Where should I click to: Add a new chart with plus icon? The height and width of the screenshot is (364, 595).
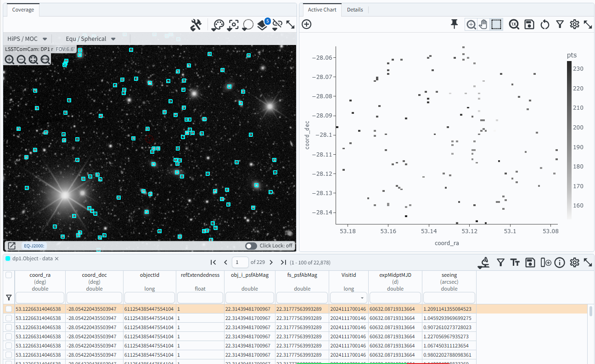coord(307,24)
